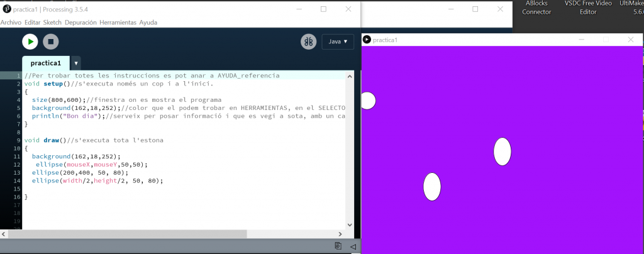Open the Depuración menu
The image size is (644, 254).
(80, 22)
